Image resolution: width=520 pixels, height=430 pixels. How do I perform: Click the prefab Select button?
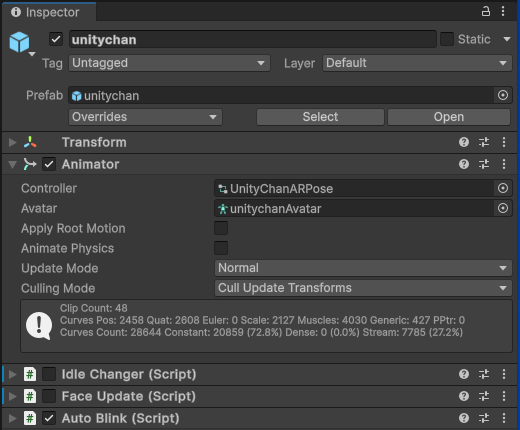pos(320,117)
